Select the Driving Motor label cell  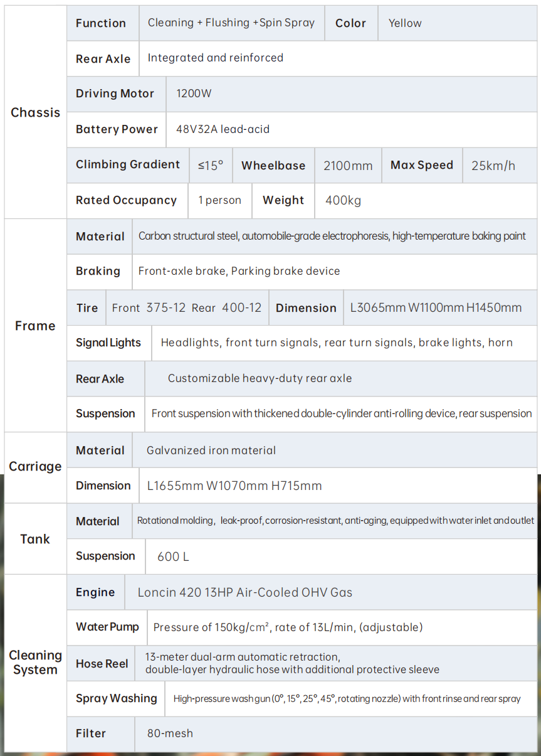[115, 94]
